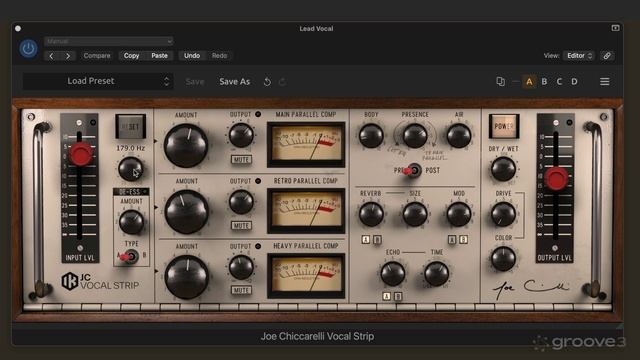Screen dimensions: 640x360
Task: Click the reverb Size knob
Action: (415, 214)
